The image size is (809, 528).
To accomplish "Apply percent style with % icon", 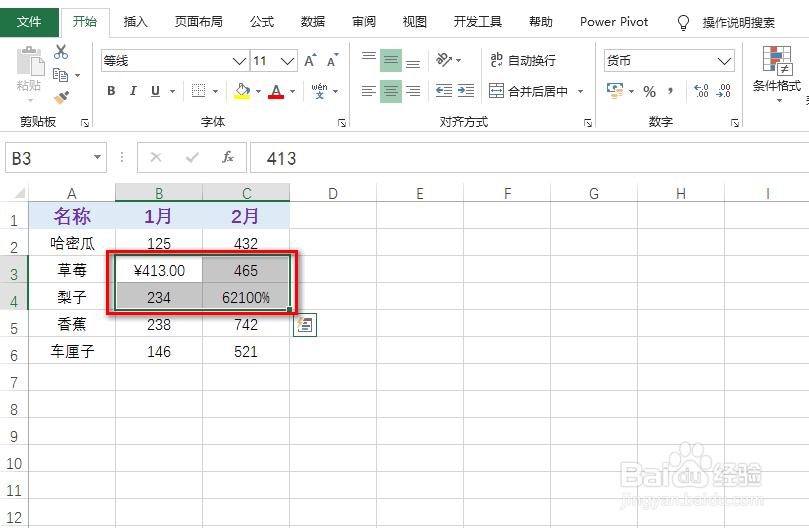I will click(x=649, y=92).
